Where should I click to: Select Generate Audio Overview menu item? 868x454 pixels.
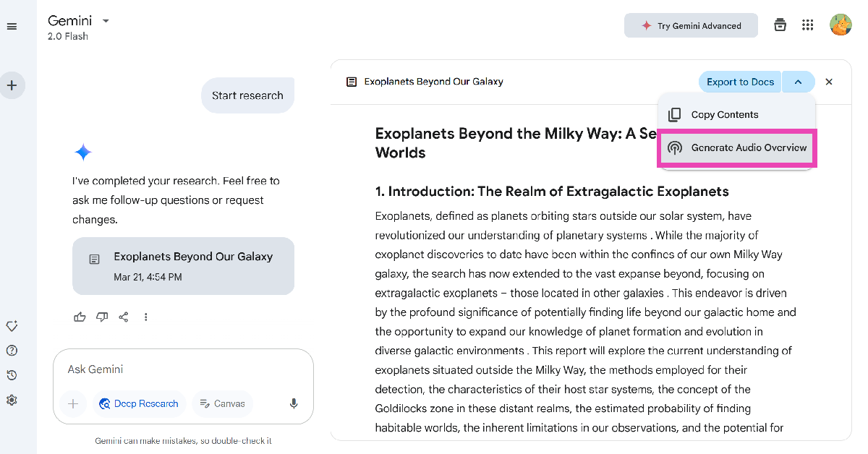coord(737,148)
